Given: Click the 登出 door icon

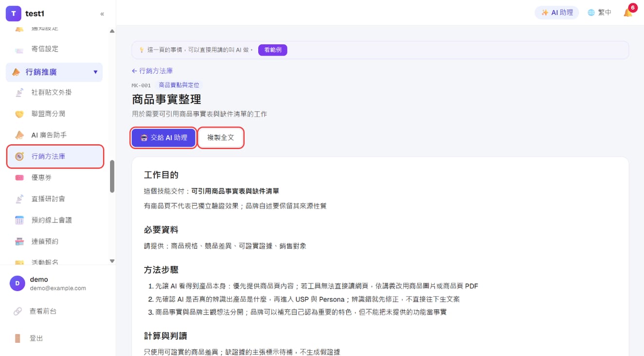Looking at the screenshot, I should pos(18,338).
